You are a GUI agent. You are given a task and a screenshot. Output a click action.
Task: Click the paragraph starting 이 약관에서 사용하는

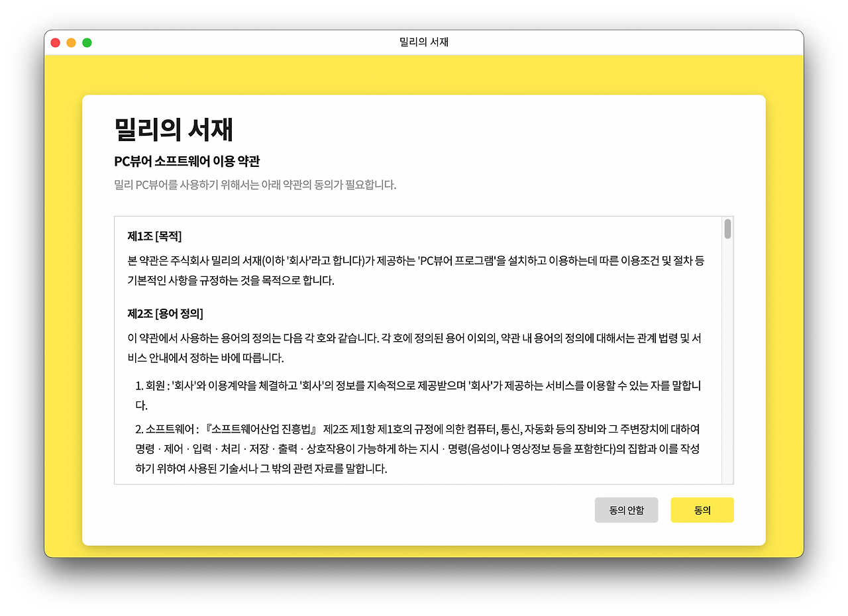(414, 348)
